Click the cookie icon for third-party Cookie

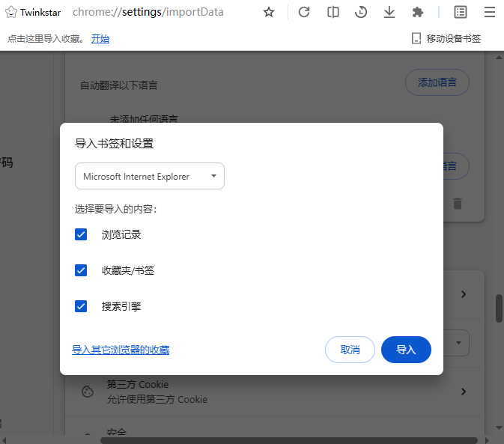[x=88, y=392]
